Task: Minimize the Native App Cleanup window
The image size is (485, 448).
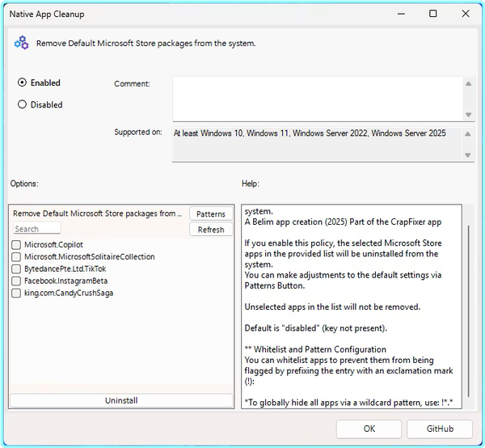Action: (401, 14)
